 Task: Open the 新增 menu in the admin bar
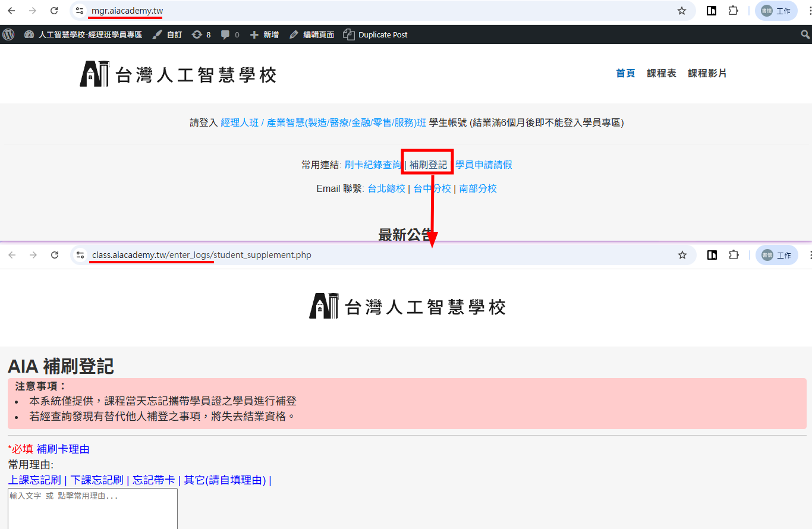click(265, 34)
